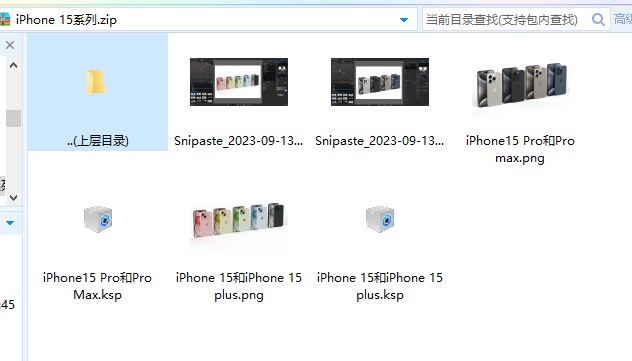Click the left panel scrollbar thumb
The image size is (632, 361).
coord(13,118)
